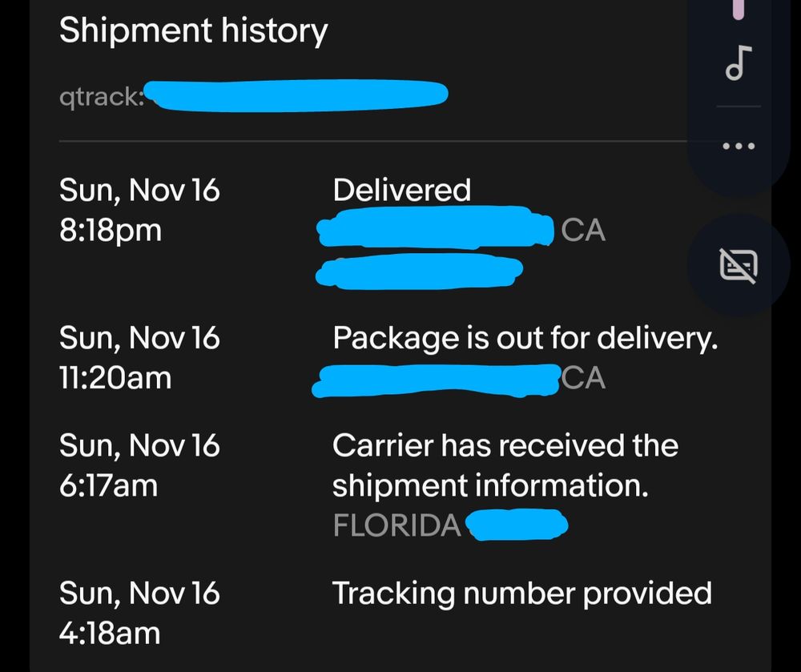801x672 pixels.
Task: Select the FLORIDA location text
Action: coord(396,525)
